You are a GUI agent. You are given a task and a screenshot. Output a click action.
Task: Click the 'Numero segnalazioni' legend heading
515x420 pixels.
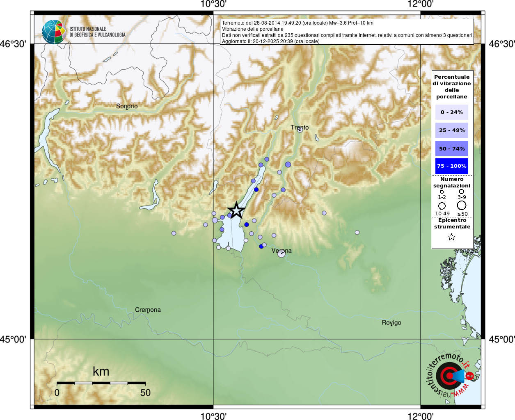(452, 183)
